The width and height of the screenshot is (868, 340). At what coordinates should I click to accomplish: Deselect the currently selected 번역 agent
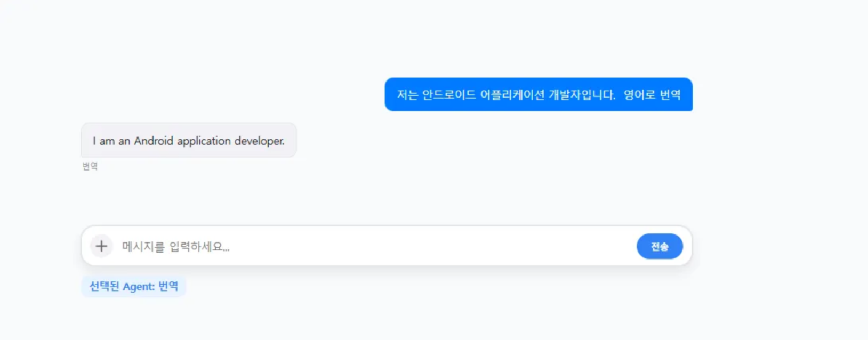click(x=133, y=286)
